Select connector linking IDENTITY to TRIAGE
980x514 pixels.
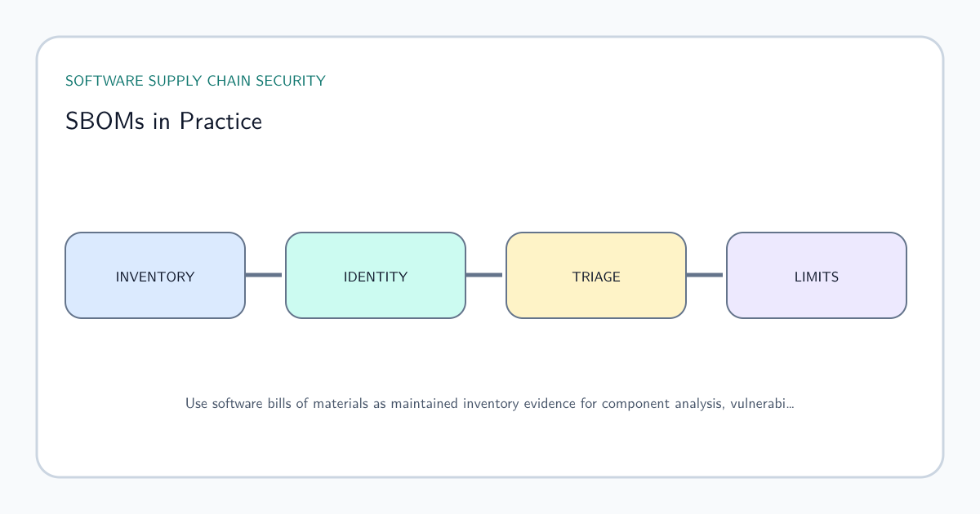484,275
